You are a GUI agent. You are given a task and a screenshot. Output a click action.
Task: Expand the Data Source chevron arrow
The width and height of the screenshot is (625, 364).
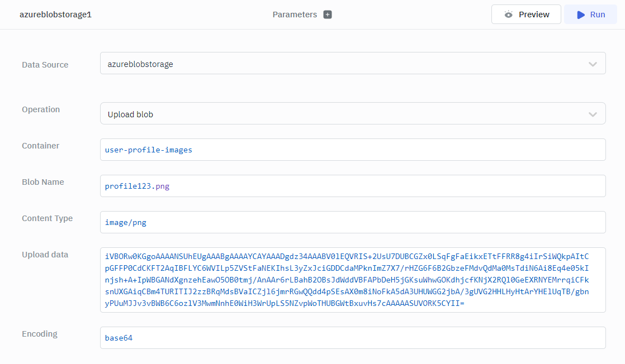tap(593, 64)
